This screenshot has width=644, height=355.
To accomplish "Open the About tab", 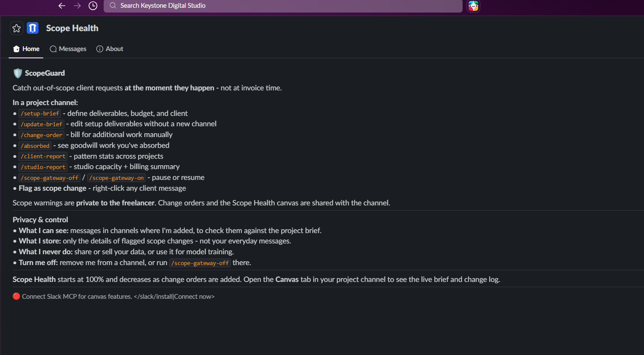I will [x=110, y=49].
